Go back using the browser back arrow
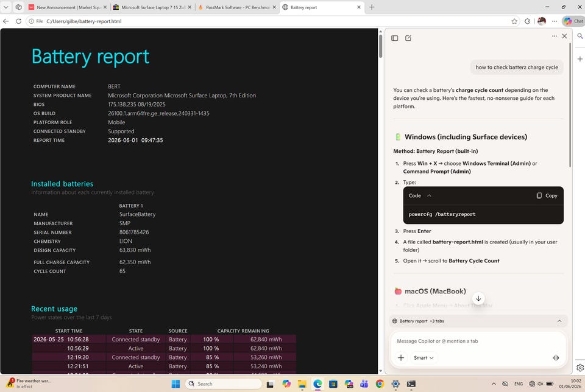585x392 pixels. [5, 21]
